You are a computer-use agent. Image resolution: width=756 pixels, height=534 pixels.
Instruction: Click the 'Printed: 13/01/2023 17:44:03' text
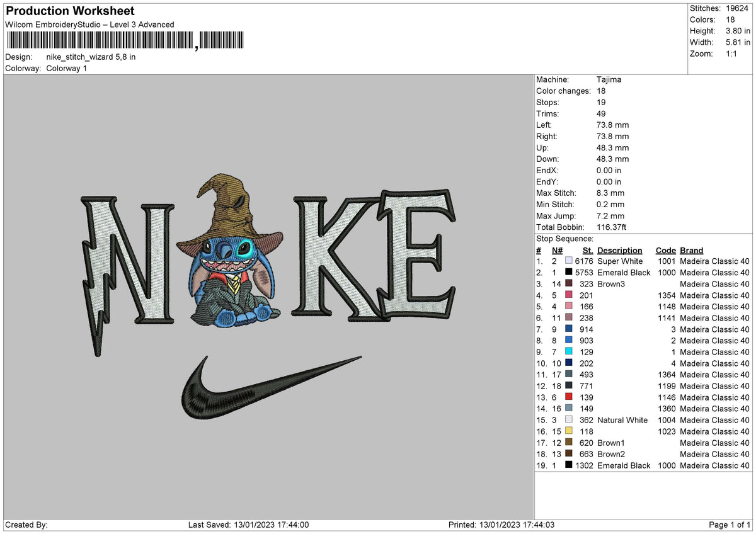501,525
